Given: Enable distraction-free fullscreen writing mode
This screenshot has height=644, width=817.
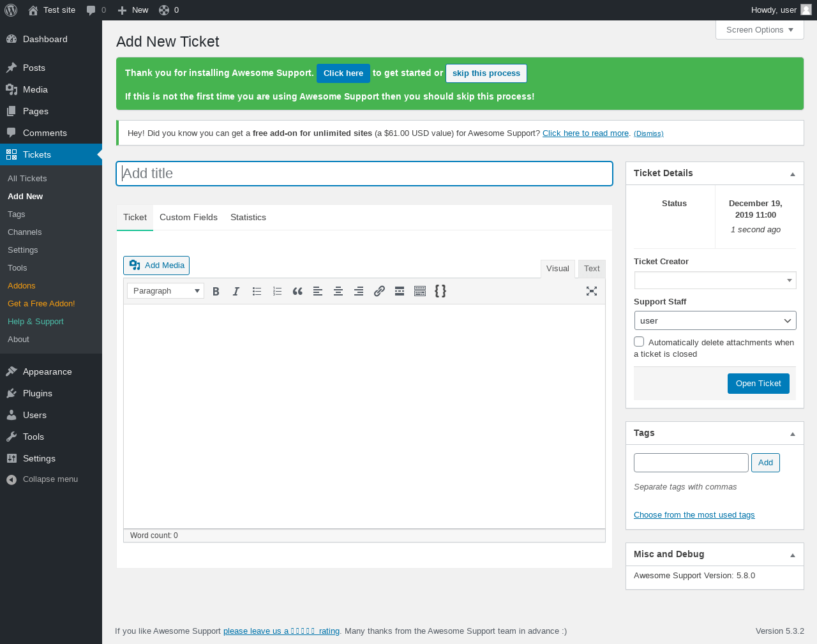Looking at the screenshot, I should (592, 291).
